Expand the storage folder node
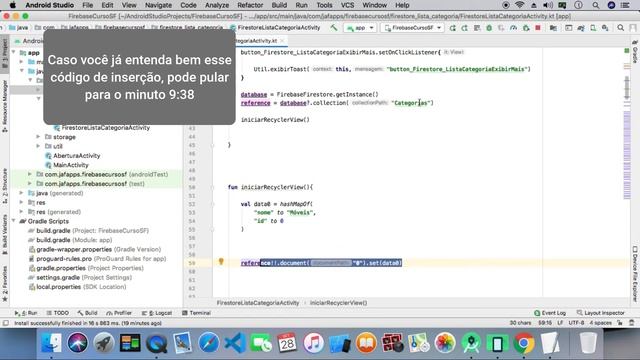 pyautogui.click(x=38, y=137)
